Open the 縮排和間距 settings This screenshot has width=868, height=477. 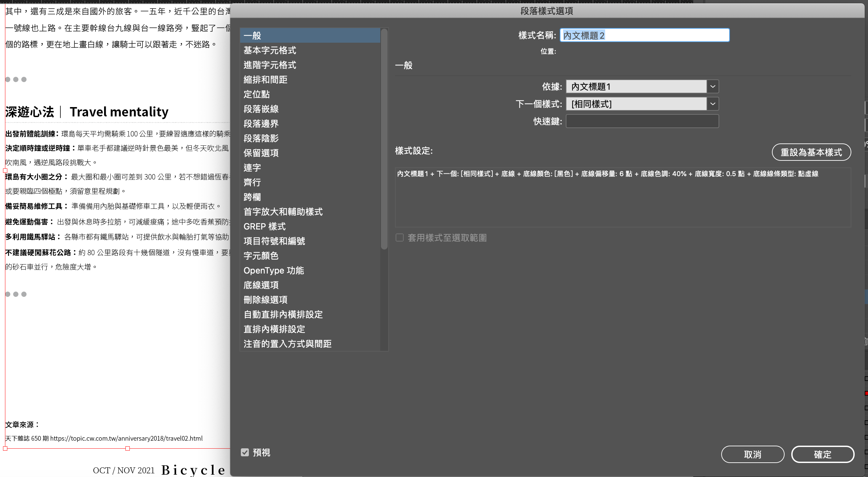point(265,80)
